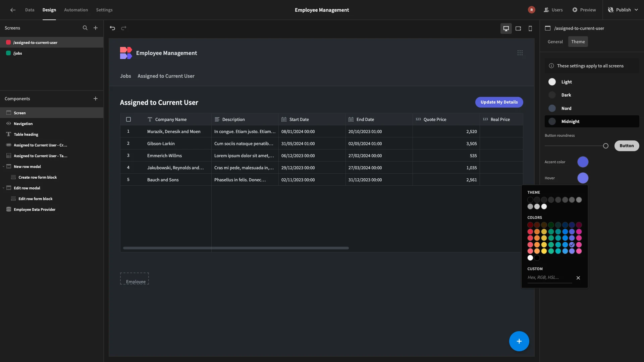Switch to the General tab
Viewport: 644px width, 362px height.
(555, 42)
